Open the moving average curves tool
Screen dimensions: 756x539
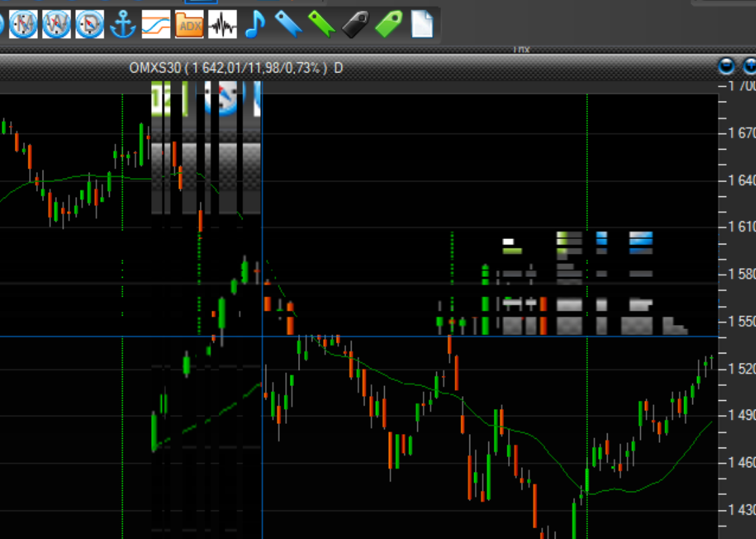coord(156,25)
